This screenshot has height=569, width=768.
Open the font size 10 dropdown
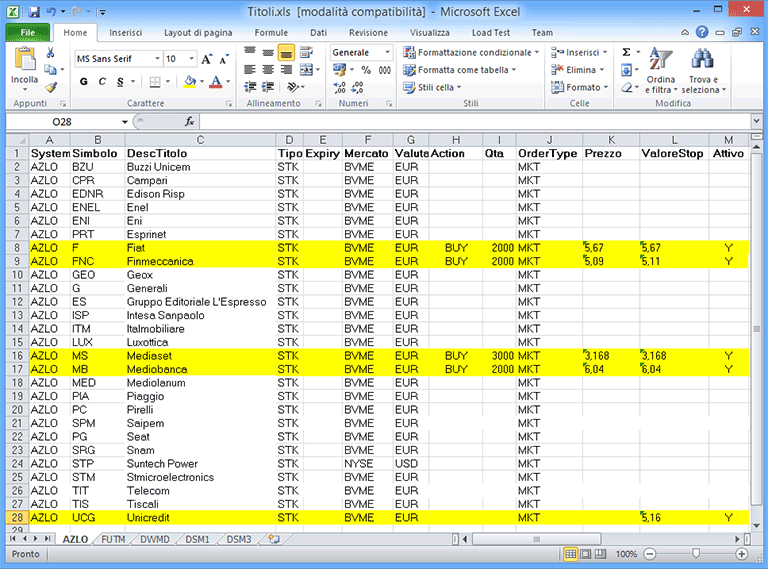(192, 59)
